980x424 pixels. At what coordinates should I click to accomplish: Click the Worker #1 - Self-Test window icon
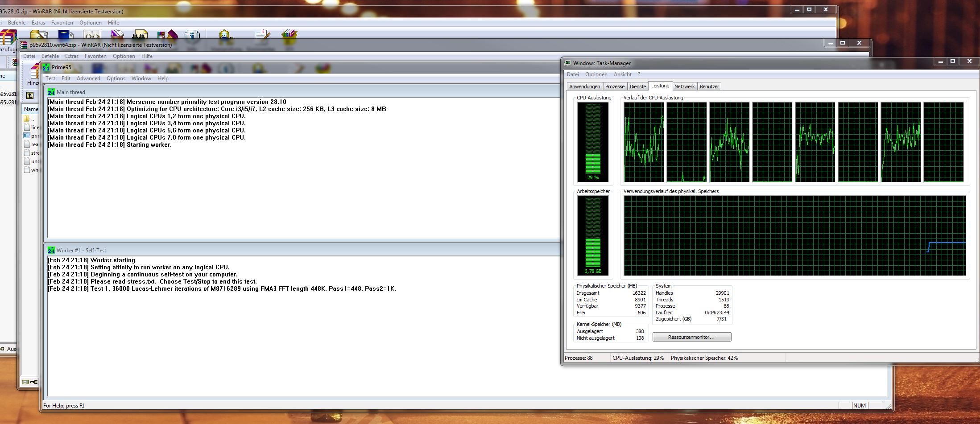point(51,250)
